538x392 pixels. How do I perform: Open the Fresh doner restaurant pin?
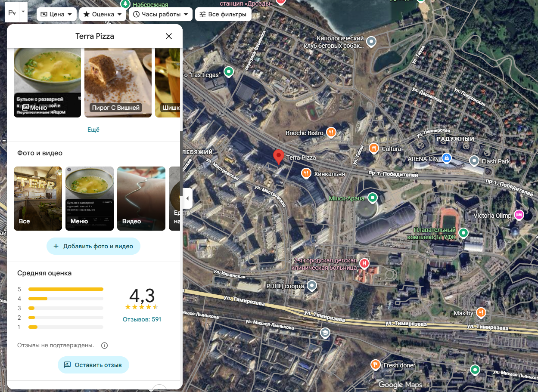pos(376,365)
